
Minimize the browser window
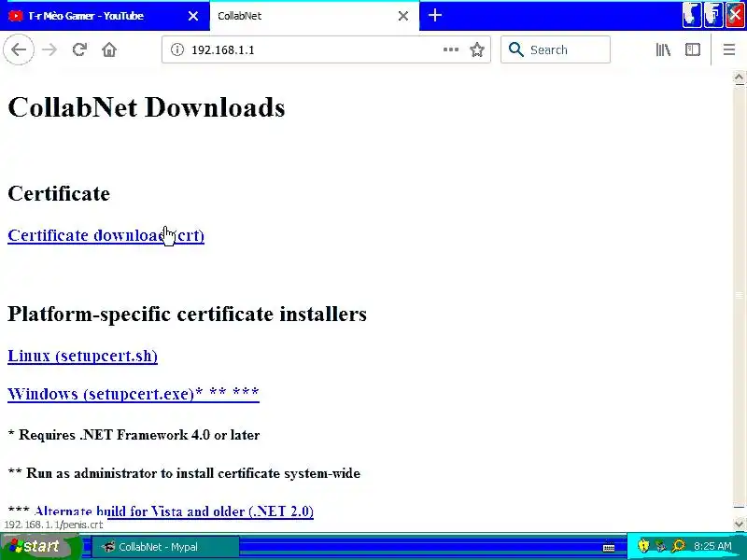click(x=692, y=15)
